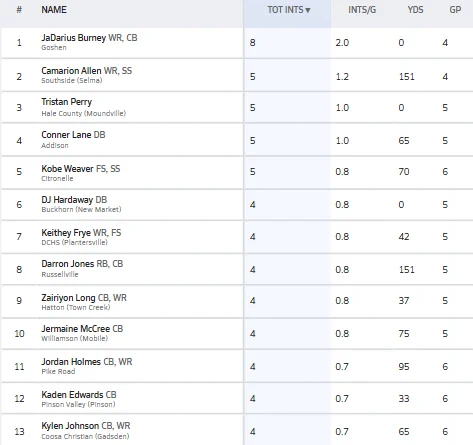Open Hale County (Moundville) team link
Image resolution: width=473 pixels, height=445 pixels.
(x=84, y=113)
